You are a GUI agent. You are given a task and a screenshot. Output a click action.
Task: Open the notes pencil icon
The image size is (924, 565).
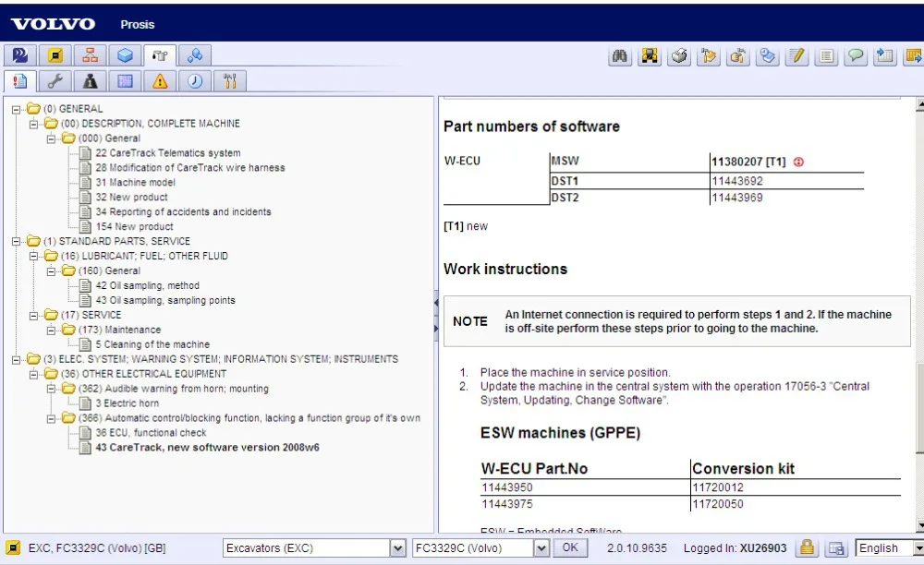(797, 56)
